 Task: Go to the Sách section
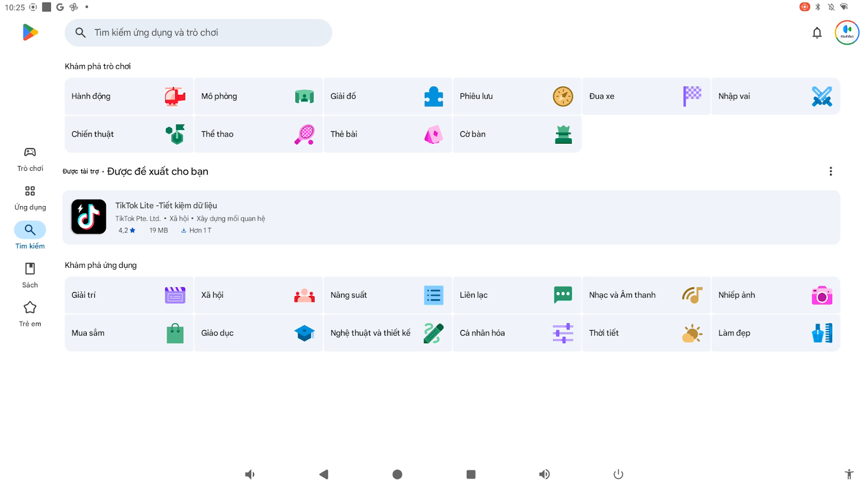point(30,275)
